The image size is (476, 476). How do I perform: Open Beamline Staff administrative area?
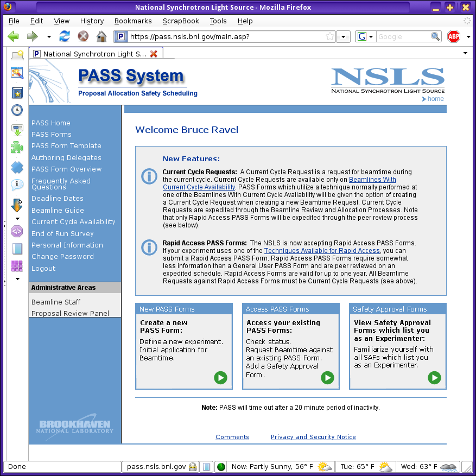tap(56, 302)
